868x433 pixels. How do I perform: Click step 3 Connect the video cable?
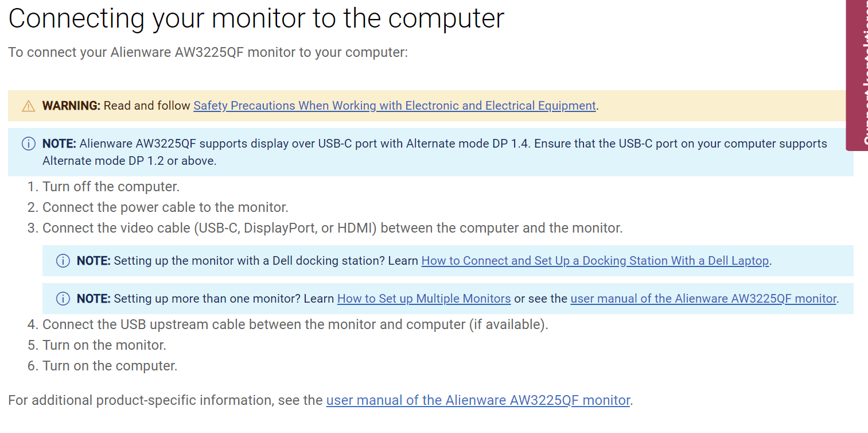332,228
